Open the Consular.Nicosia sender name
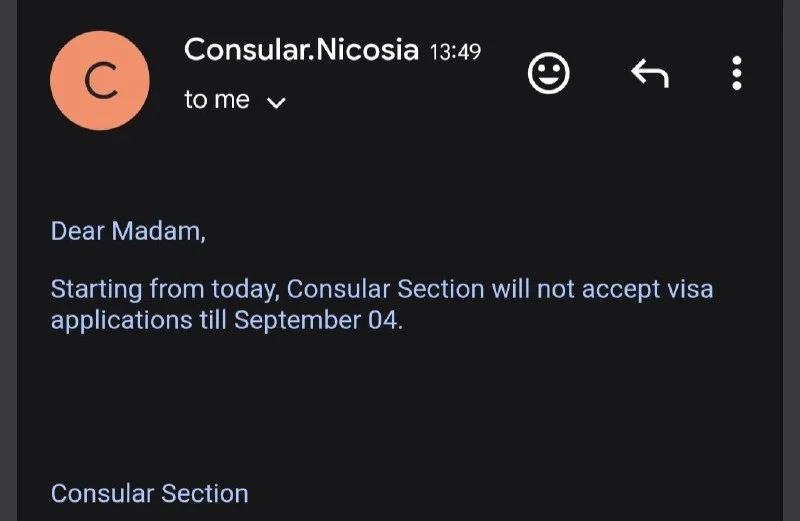This screenshot has width=800, height=521. tap(301, 50)
